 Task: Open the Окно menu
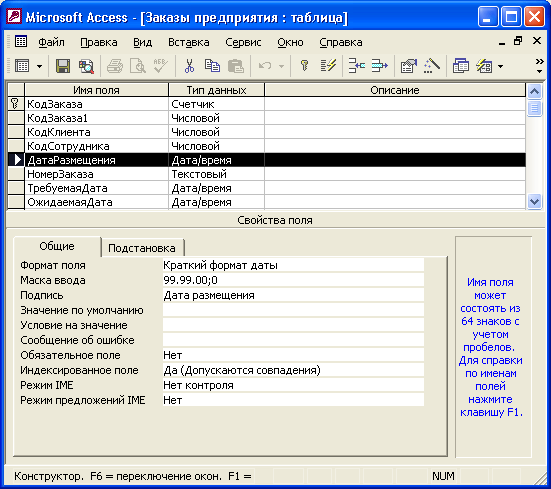click(290, 42)
